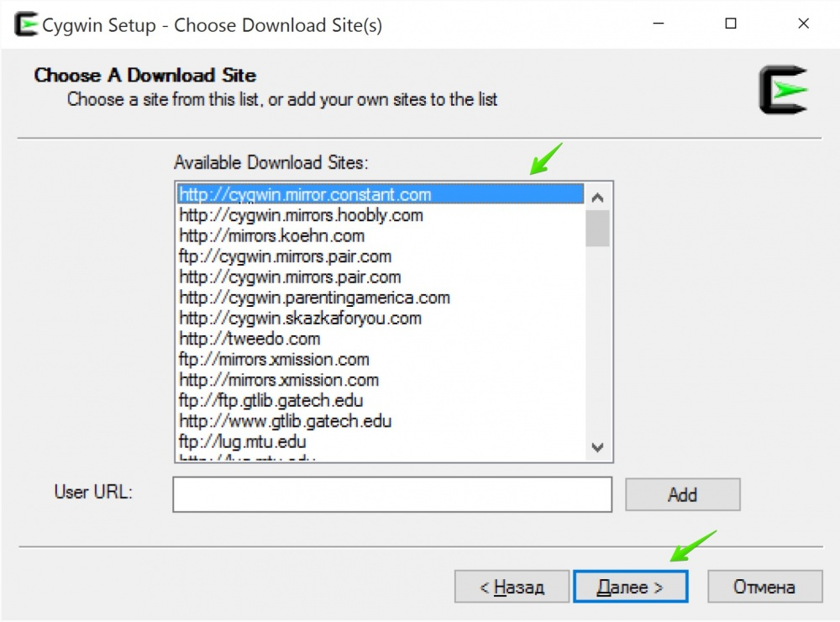840x622 pixels.
Task: Close the Cygwin Setup window
Action: click(x=804, y=24)
